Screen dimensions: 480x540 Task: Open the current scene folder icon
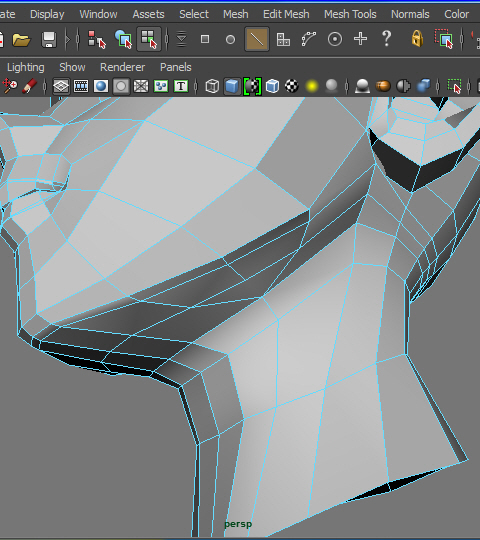(21, 39)
